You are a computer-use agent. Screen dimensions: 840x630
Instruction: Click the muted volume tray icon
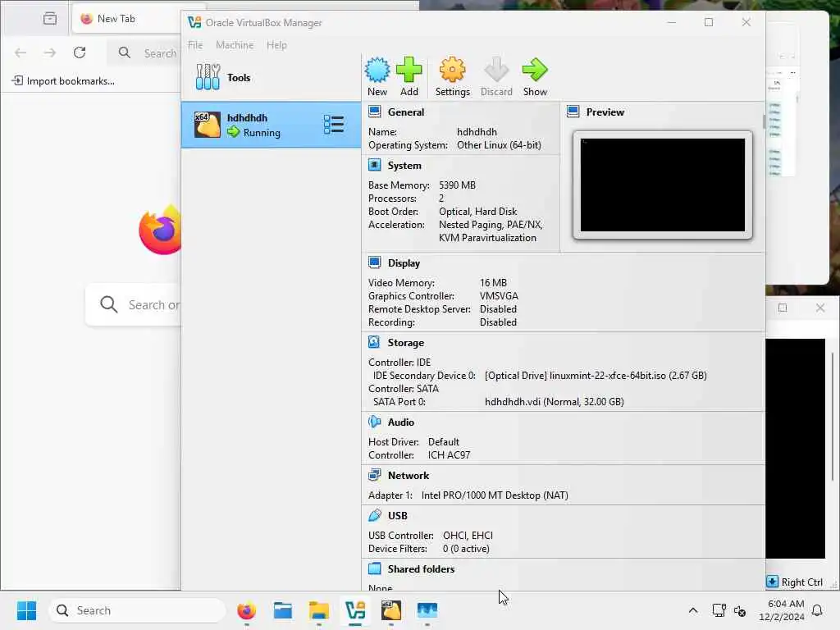pyautogui.click(x=740, y=610)
